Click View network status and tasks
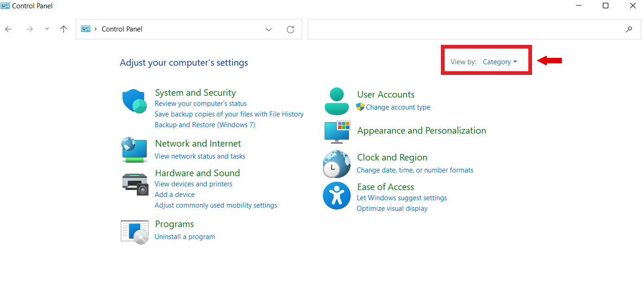Viewport: 644px width, 295px height. point(200,156)
